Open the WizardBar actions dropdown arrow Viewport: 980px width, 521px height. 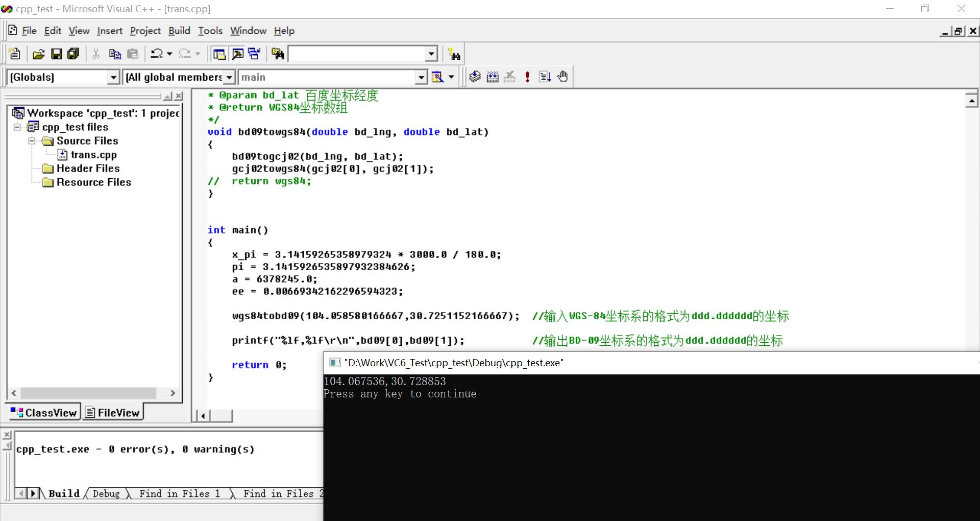(451, 77)
